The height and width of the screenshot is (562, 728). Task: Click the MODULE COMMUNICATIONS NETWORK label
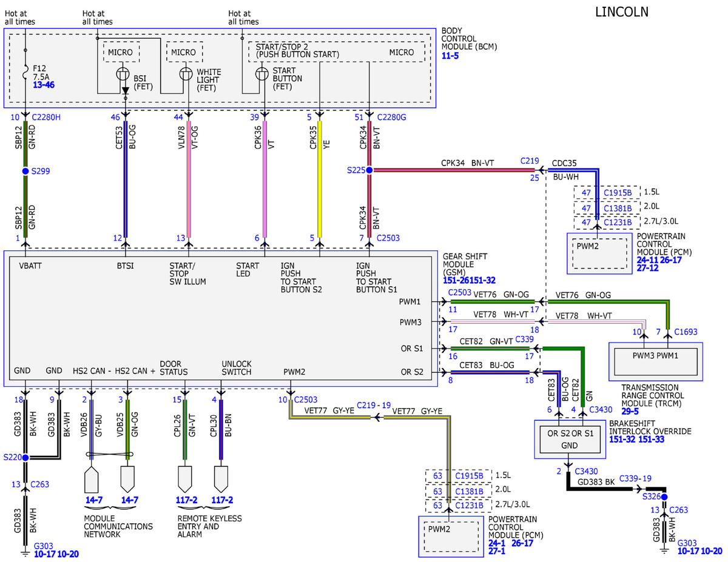(117, 526)
